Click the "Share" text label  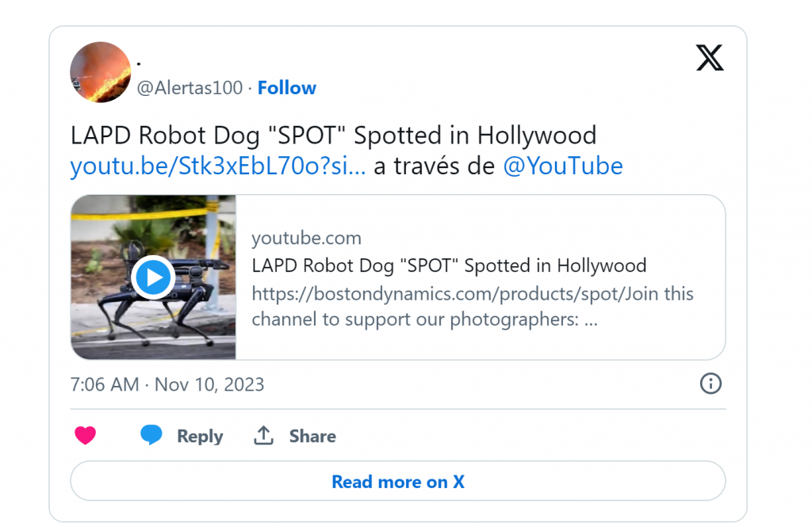(312, 436)
